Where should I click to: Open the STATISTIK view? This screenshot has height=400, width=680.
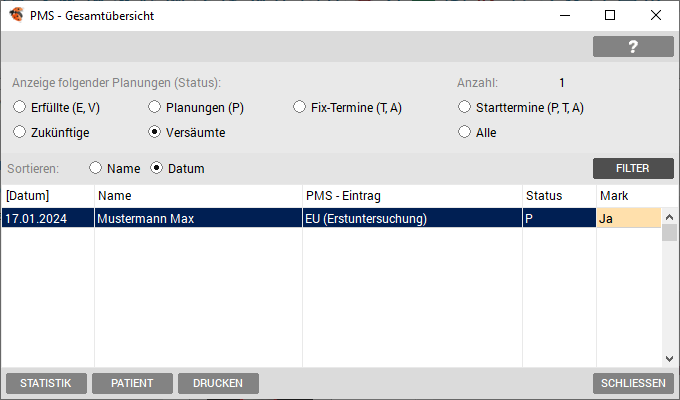click(46, 384)
